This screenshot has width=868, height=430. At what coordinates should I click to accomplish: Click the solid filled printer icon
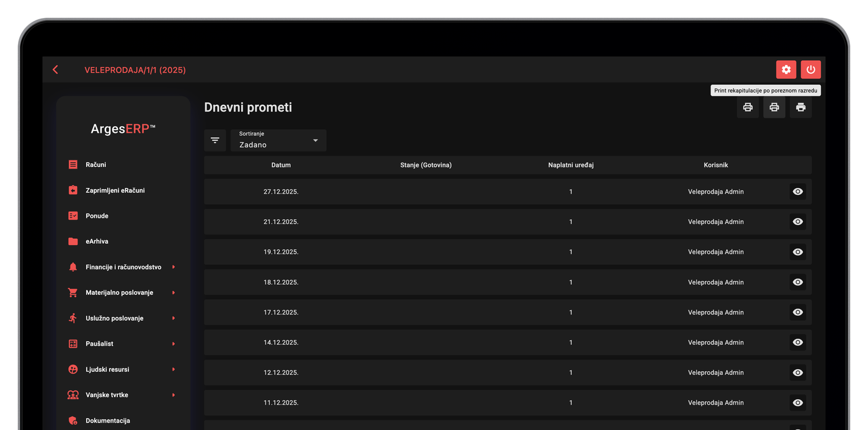click(800, 107)
